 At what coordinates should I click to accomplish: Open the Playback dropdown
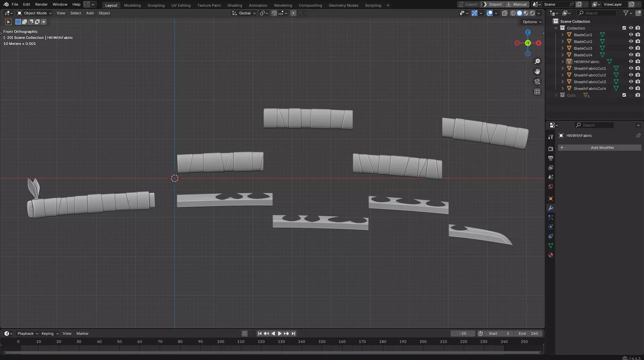coord(28,333)
